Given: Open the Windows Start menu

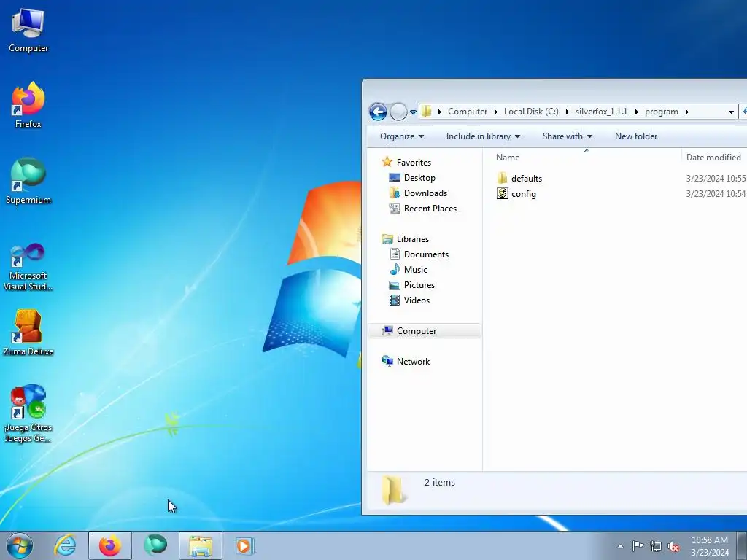Looking at the screenshot, I should [19, 545].
